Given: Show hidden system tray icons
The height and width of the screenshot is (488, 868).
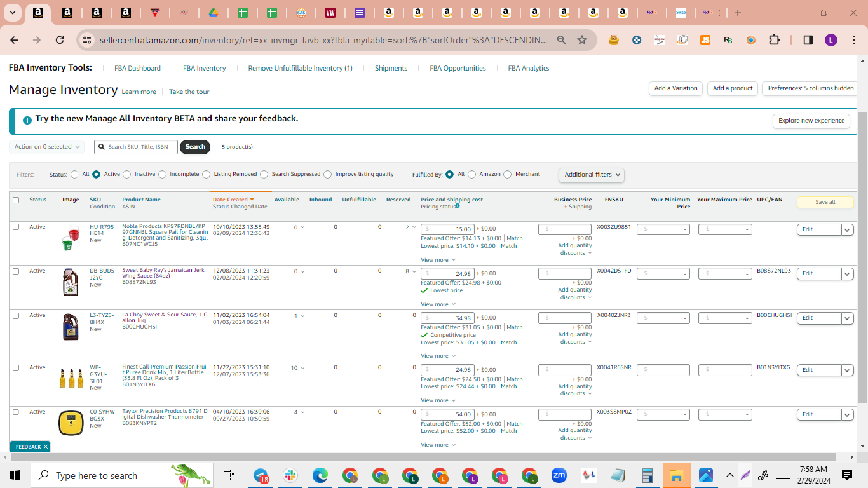Looking at the screenshot, I should click(729, 475).
